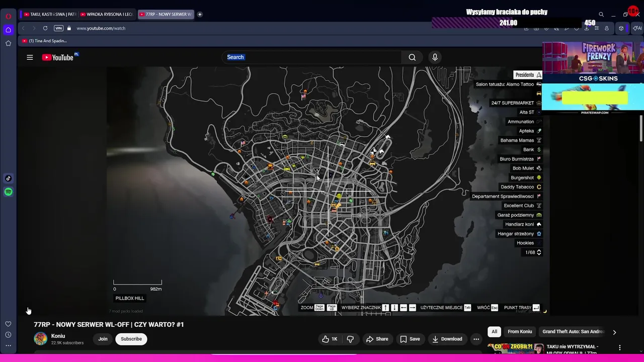Click Salon tatuażu: Alamo Tattoo legend entry

[x=508, y=84]
